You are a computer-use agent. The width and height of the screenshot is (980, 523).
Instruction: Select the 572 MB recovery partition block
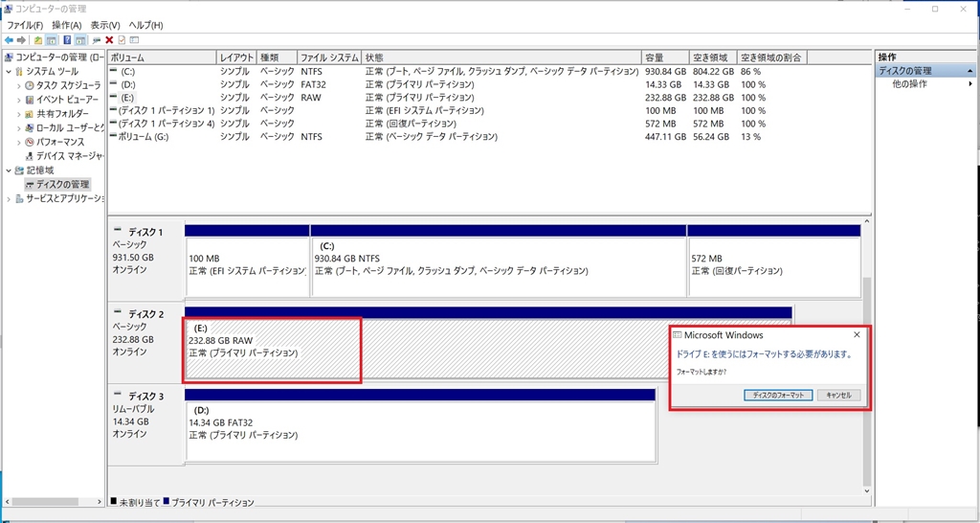click(x=773, y=266)
